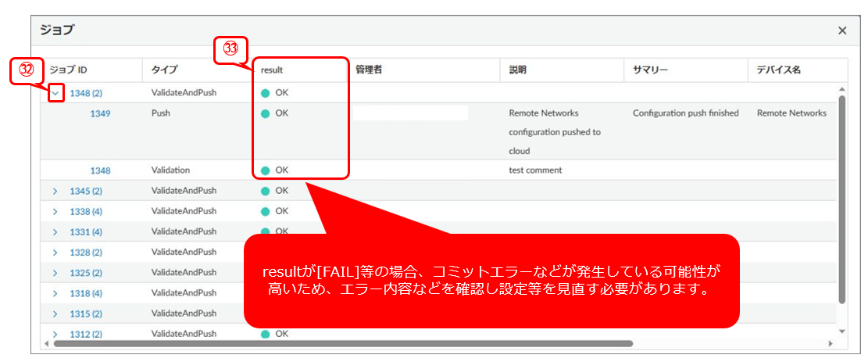This screenshot has width=868, height=362.
Task: Open job 1325 (2) link
Action: tap(86, 273)
